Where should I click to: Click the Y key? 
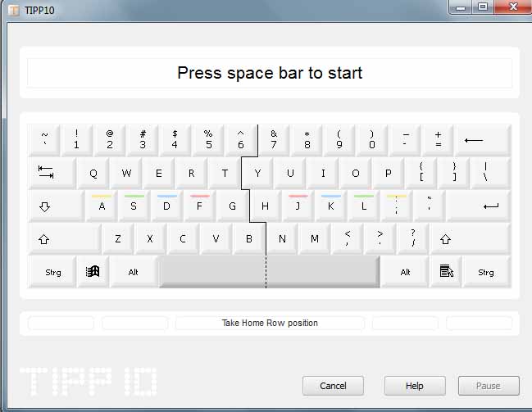pyautogui.click(x=257, y=173)
